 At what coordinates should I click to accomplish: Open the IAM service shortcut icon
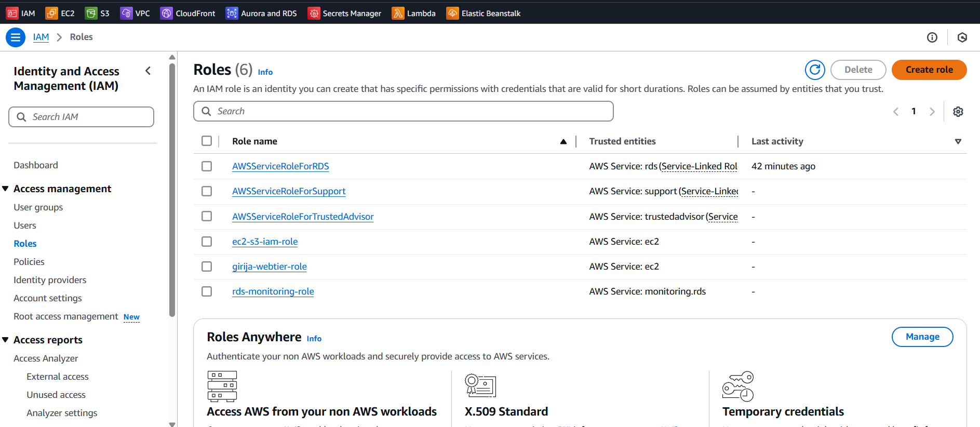(12, 13)
